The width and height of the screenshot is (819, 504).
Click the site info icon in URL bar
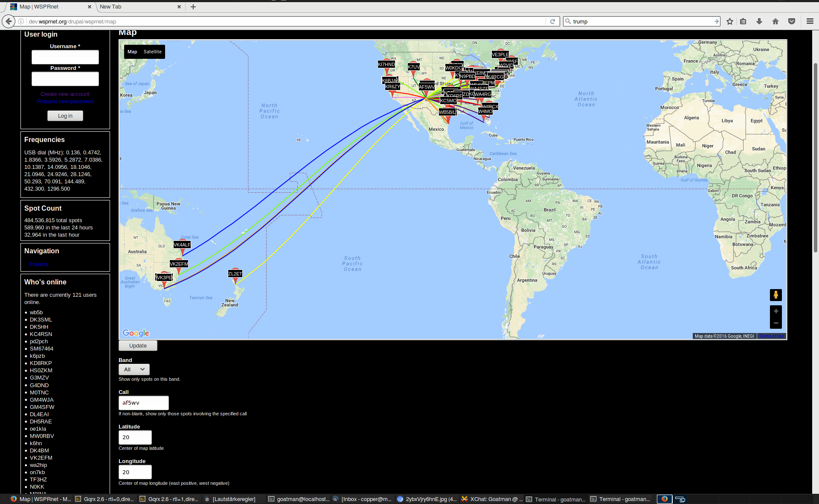click(x=20, y=21)
